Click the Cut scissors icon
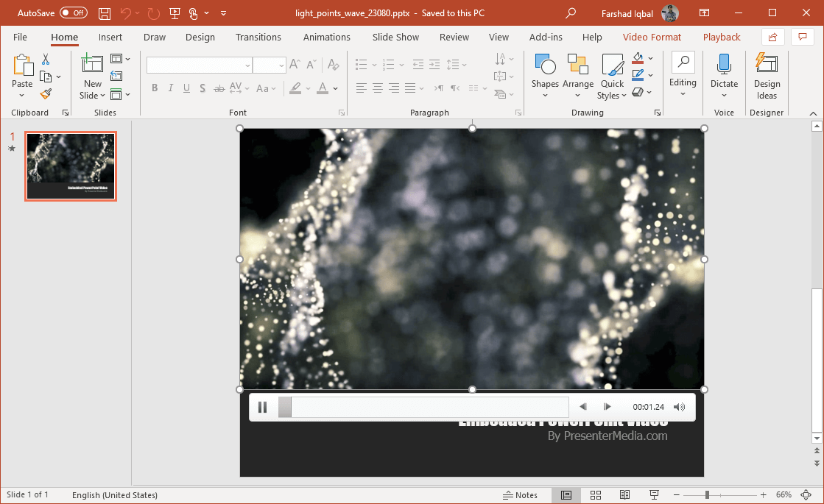 pos(46,60)
